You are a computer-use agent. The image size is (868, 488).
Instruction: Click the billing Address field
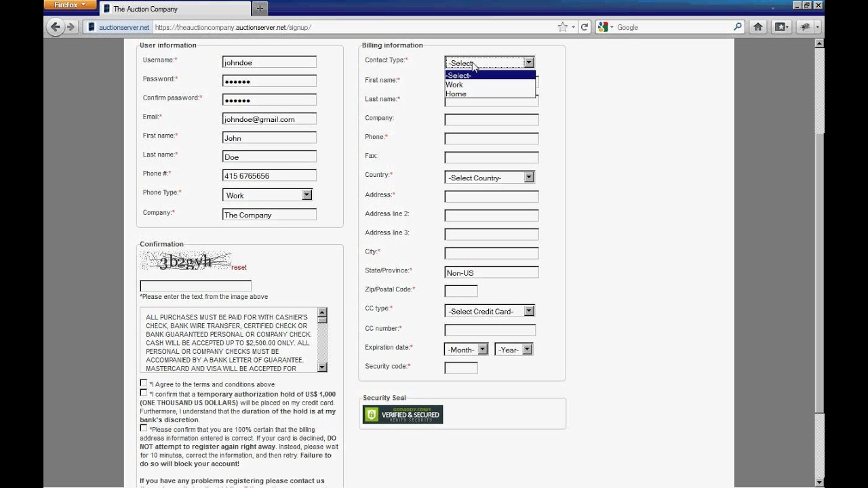click(x=492, y=197)
